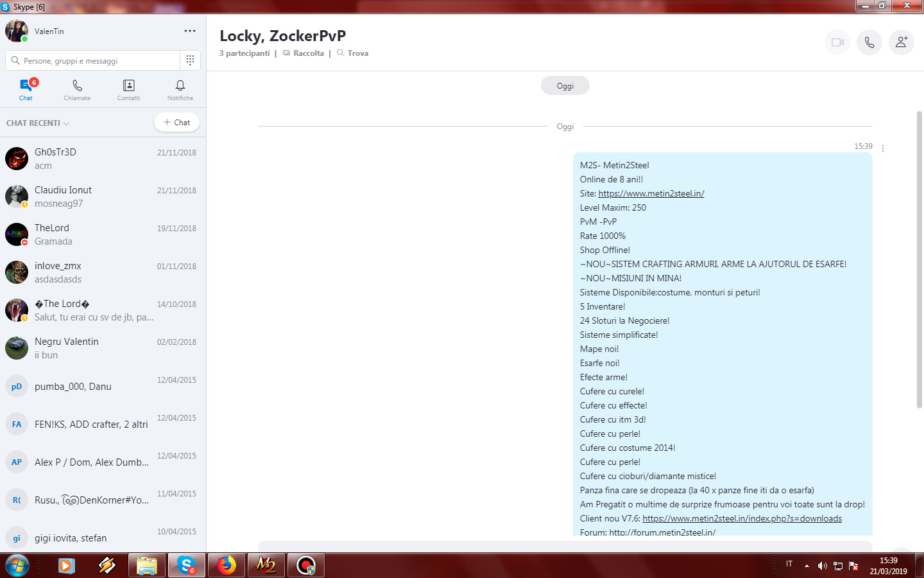Click Trova to search in conversation
This screenshot has height=578, width=924.
tap(352, 53)
